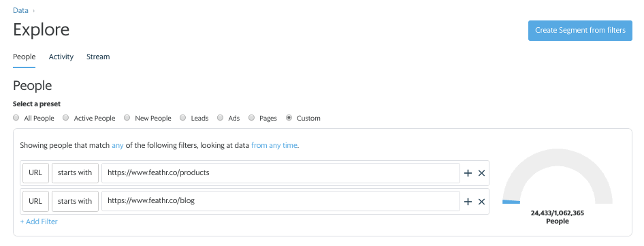
Task: Add a filter after the blog URL row
Action: pyautogui.click(x=468, y=202)
